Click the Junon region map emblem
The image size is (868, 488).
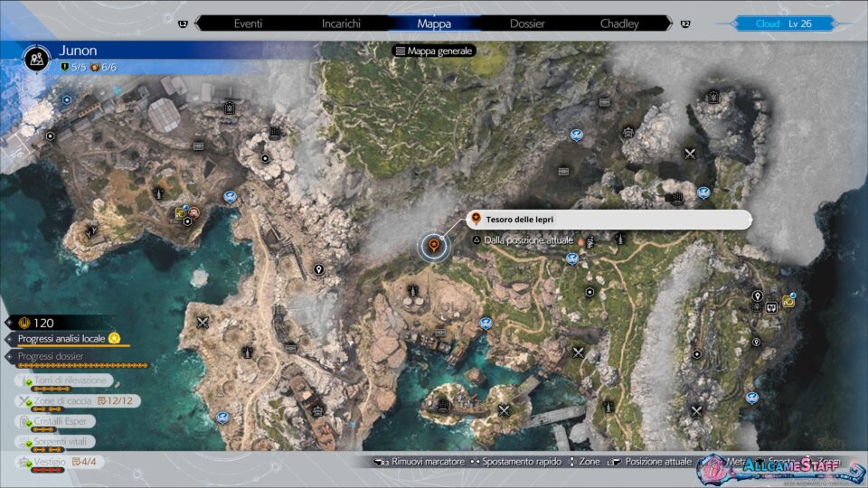point(36,60)
